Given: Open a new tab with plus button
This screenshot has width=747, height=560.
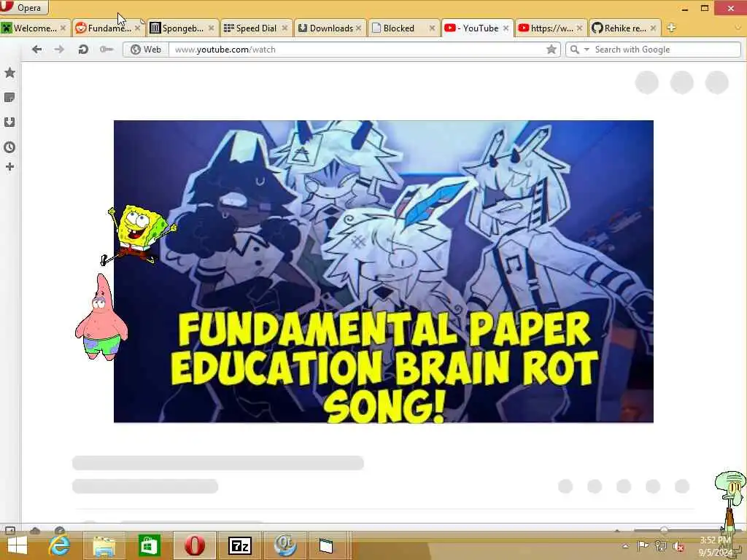Looking at the screenshot, I should (671, 28).
